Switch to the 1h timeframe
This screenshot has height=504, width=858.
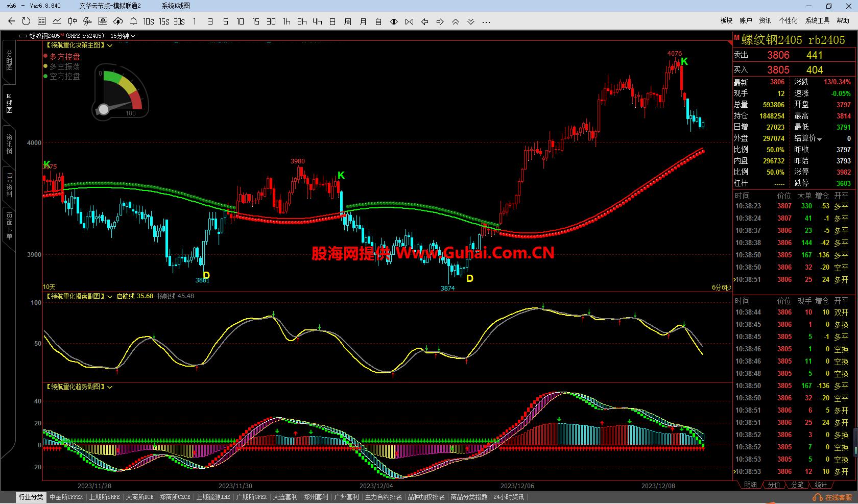pyautogui.click(x=287, y=21)
